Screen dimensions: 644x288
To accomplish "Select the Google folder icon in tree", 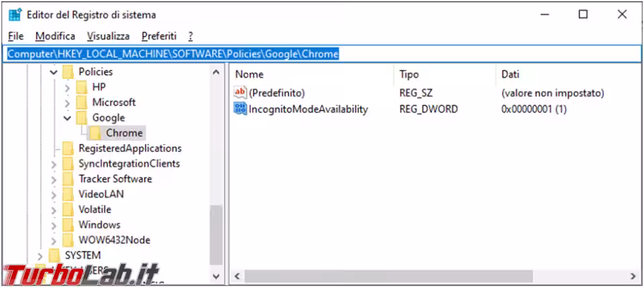I will click(x=81, y=118).
